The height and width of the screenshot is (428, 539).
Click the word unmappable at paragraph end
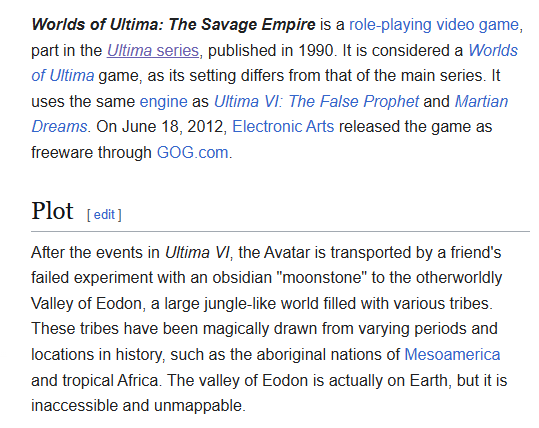(198, 406)
